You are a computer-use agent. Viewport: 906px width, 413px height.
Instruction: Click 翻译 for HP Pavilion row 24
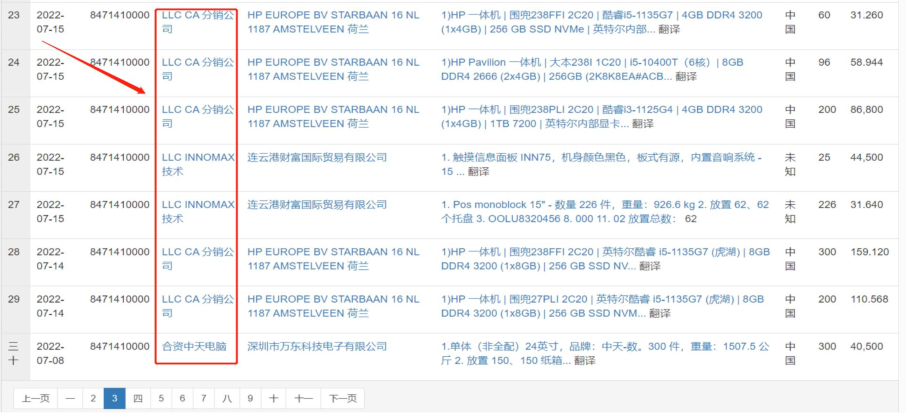coord(686,76)
